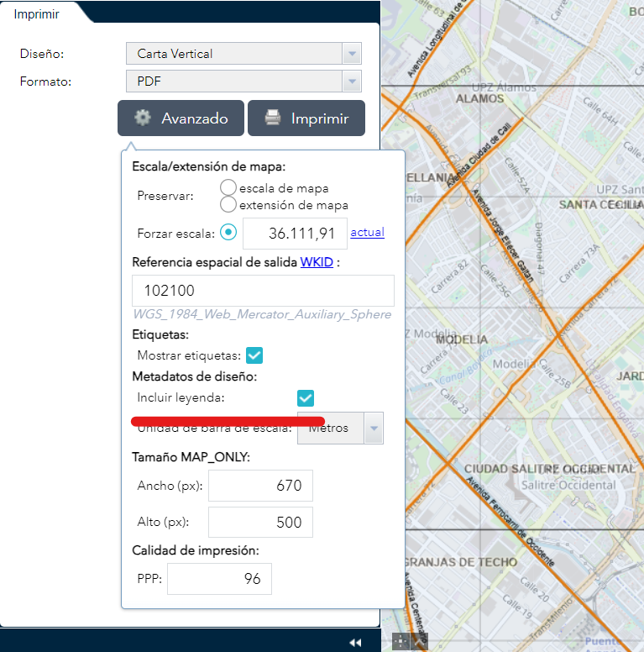Click the Imprimir printer button
644x652 pixels.
pyautogui.click(x=306, y=118)
